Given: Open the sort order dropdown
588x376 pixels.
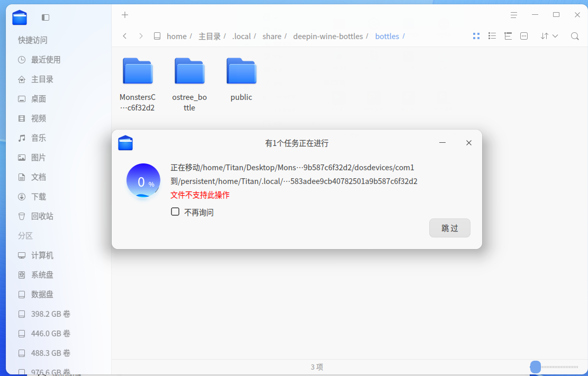Looking at the screenshot, I should pyautogui.click(x=549, y=36).
